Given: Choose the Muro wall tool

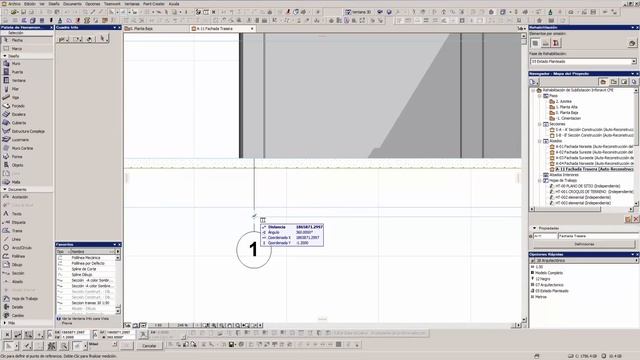Looking at the screenshot, I should pyautogui.click(x=27, y=64).
